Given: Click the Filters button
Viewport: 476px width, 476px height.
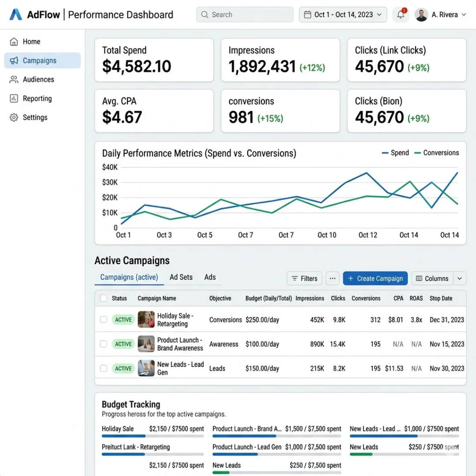Looking at the screenshot, I should [304, 279].
